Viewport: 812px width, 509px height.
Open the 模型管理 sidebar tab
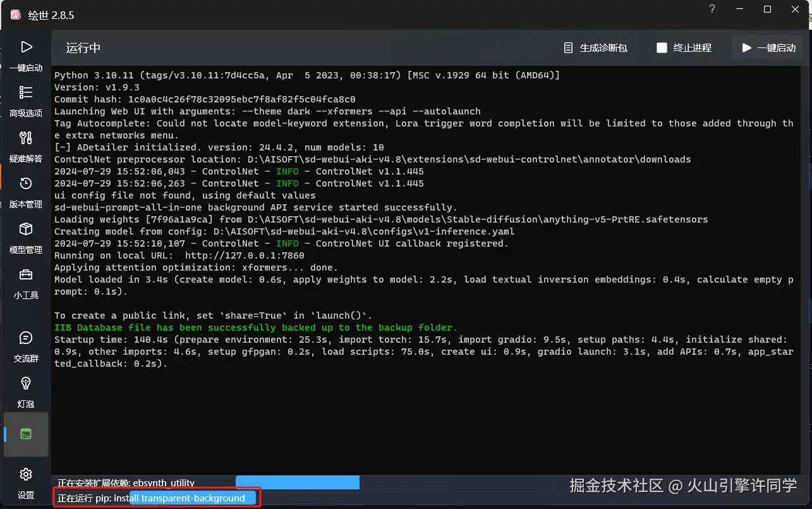pyautogui.click(x=26, y=238)
